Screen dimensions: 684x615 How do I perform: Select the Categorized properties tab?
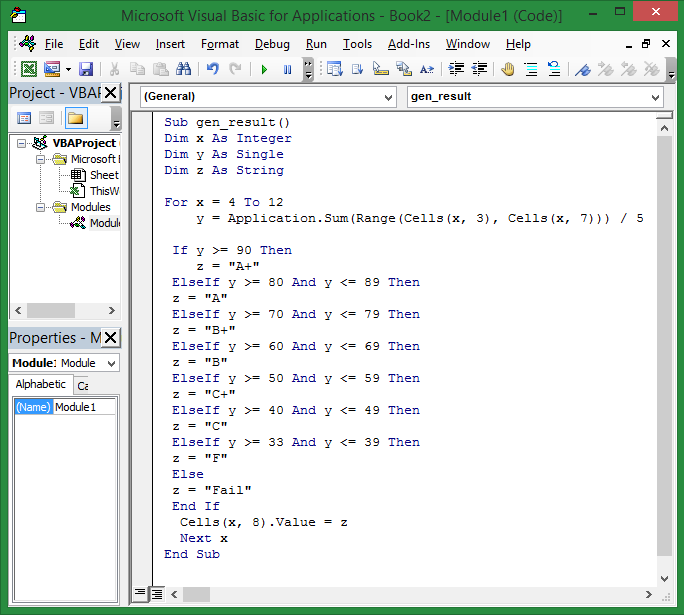(x=82, y=386)
